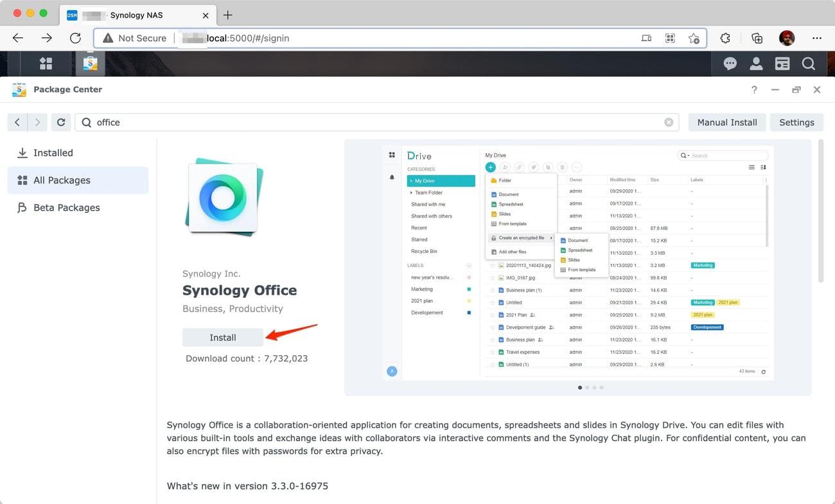
Task: Click the forward navigation chevron in Package Center
Action: pos(37,122)
